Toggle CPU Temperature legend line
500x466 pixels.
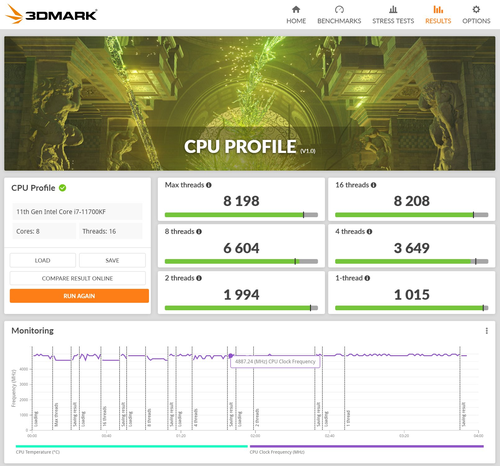(132, 446)
